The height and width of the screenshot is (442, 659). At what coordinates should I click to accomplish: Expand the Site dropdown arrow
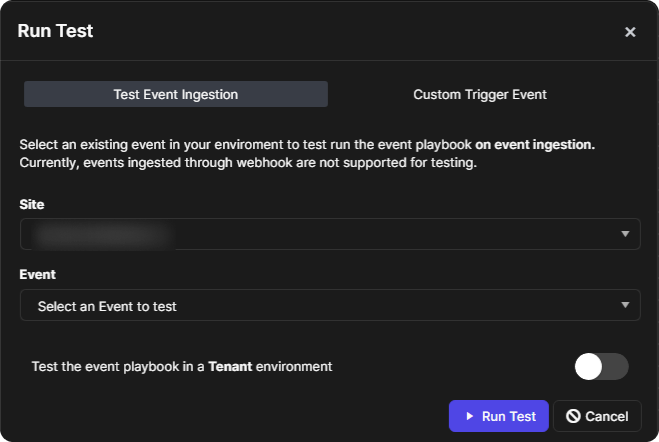coord(625,234)
